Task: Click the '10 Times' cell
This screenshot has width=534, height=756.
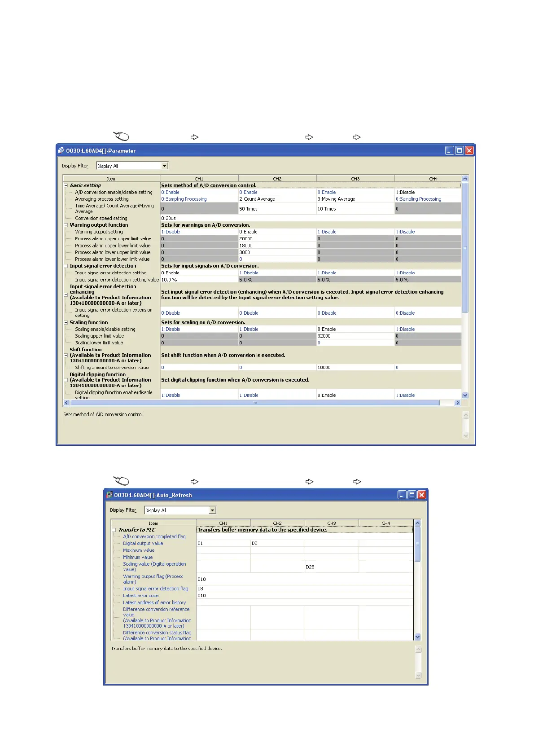Action: 355,209
